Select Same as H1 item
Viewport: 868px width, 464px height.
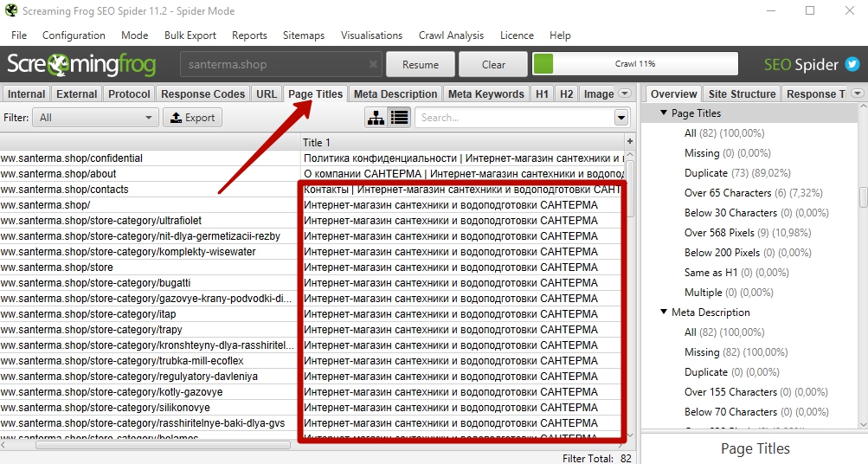click(x=736, y=273)
